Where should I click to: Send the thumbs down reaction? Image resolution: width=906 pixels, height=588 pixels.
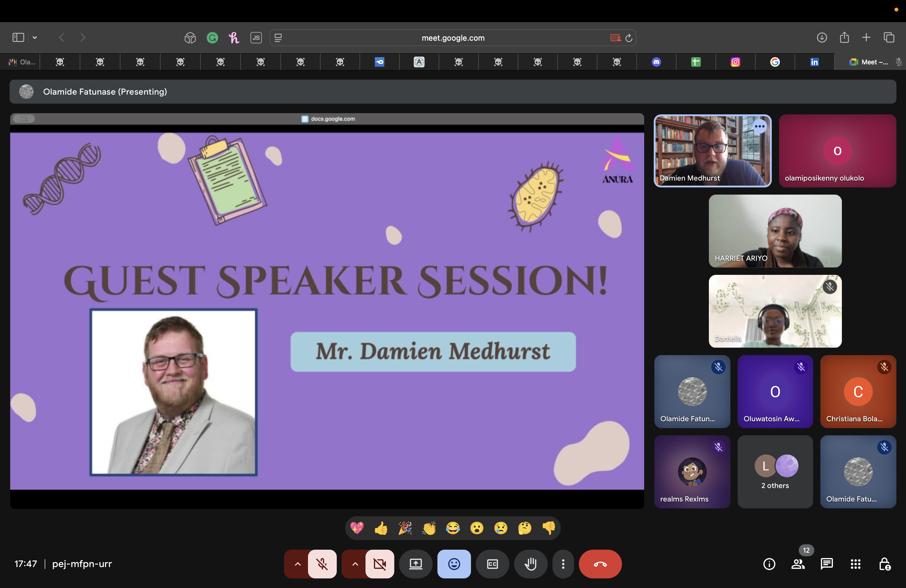coord(549,528)
